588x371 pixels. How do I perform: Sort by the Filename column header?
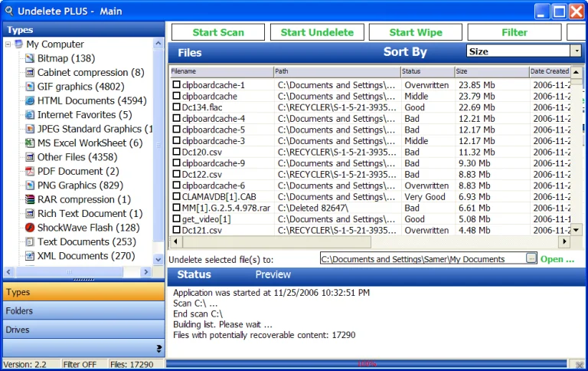pyautogui.click(x=221, y=71)
